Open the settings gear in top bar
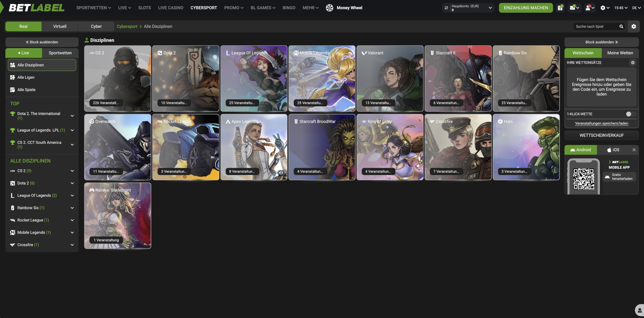Image resolution: width=644 pixels, height=318 pixels. (603, 8)
